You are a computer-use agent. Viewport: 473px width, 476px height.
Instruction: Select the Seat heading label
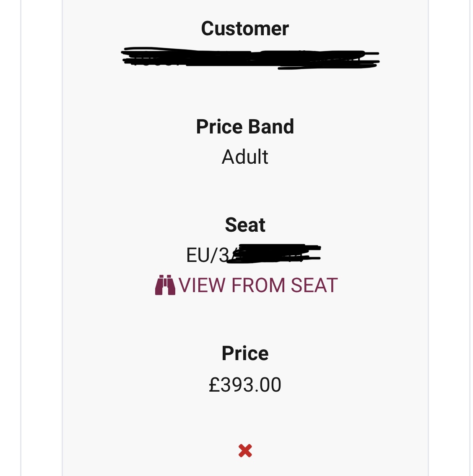(245, 225)
